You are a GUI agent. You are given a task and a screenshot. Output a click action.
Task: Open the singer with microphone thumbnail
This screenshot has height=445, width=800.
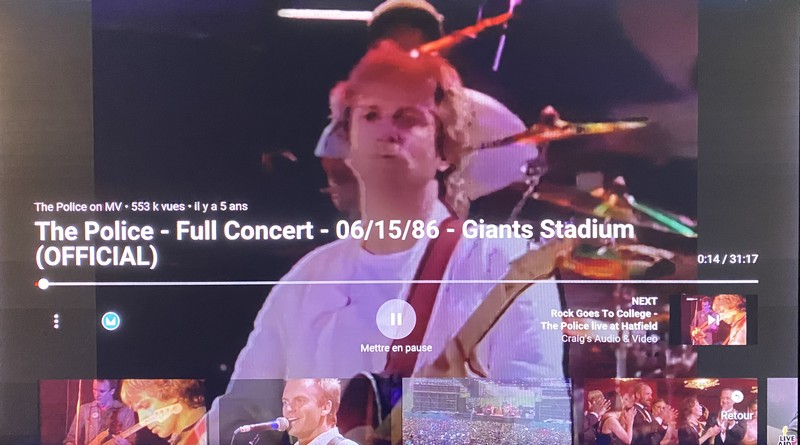point(304,412)
